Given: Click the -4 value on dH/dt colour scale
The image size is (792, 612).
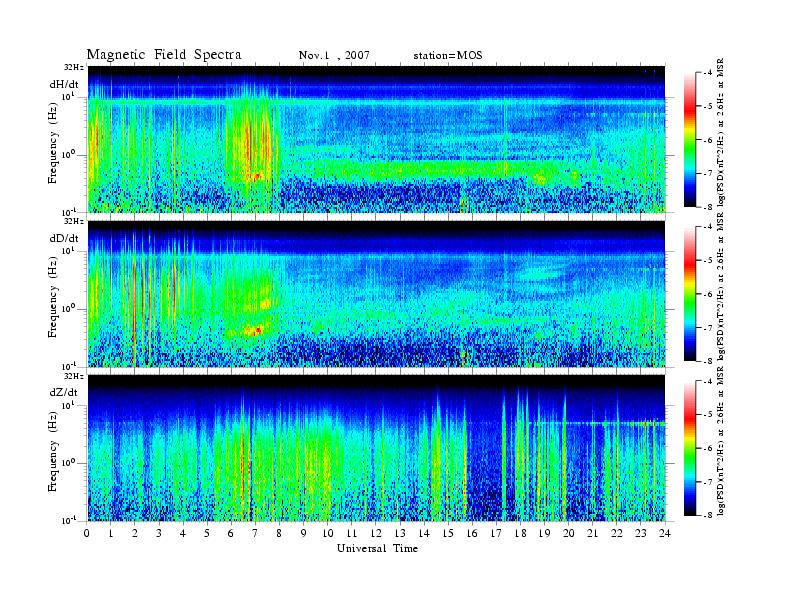Looking at the screenshot, I should (x=708, y=73).
